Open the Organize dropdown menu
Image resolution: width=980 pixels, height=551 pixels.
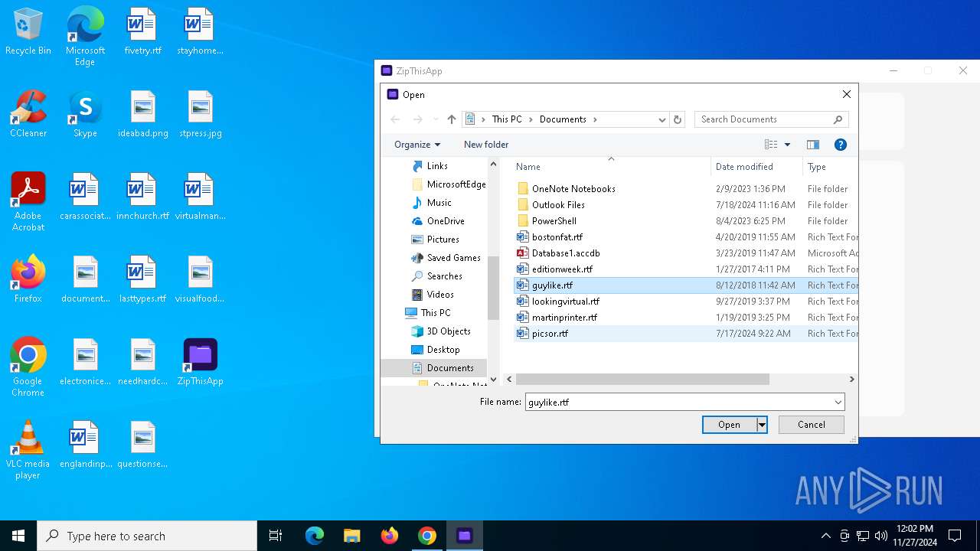tap(417, 145)
